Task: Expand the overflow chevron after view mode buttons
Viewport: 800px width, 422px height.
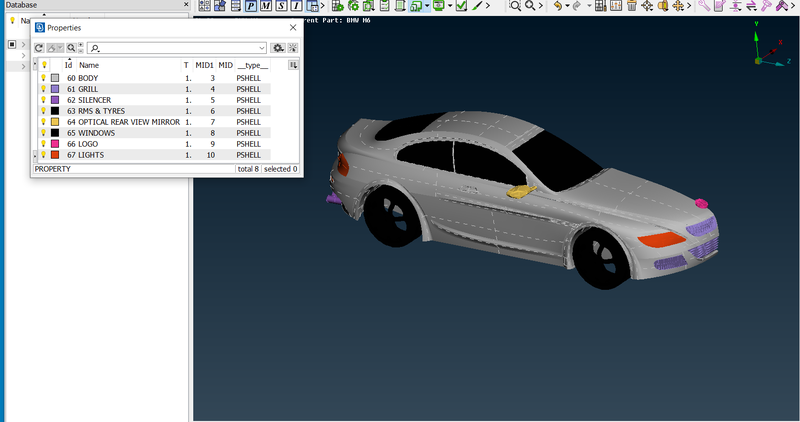Action: (x=322, y=6)
